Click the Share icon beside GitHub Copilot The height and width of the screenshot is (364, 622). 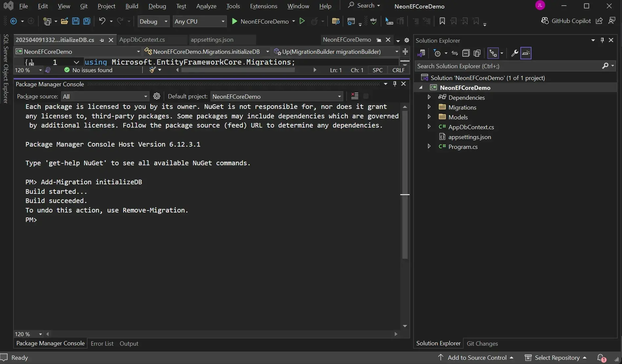(x=599, y=21)
